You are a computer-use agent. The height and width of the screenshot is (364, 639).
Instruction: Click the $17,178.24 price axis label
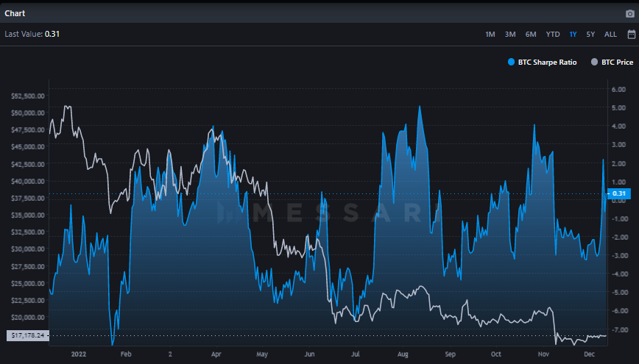coord(28,335)
